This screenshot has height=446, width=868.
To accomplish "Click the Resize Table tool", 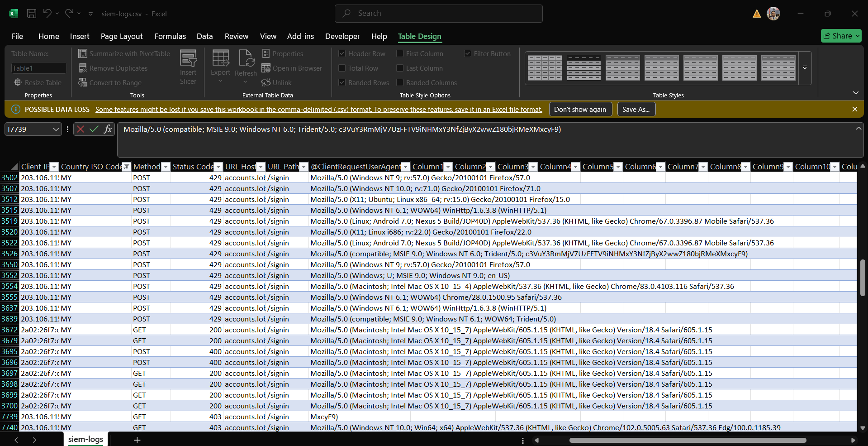I will pyautogui.click(x=38, y=82).
